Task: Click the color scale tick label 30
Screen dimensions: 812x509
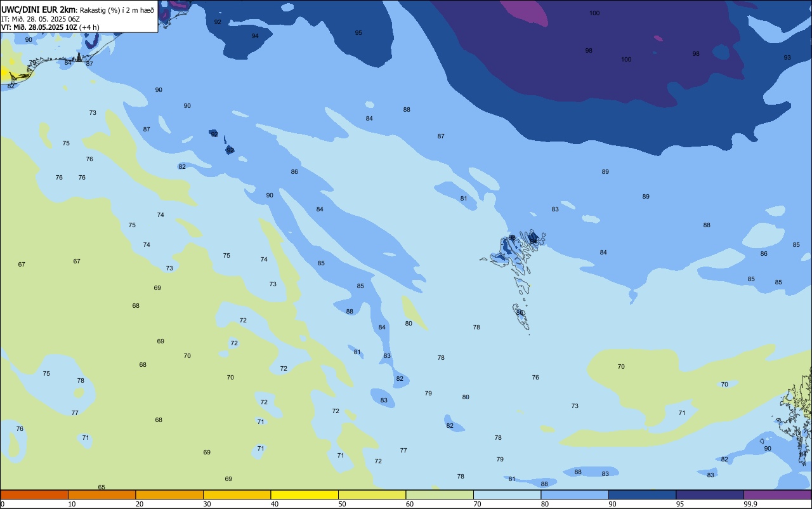Action: 207,504
